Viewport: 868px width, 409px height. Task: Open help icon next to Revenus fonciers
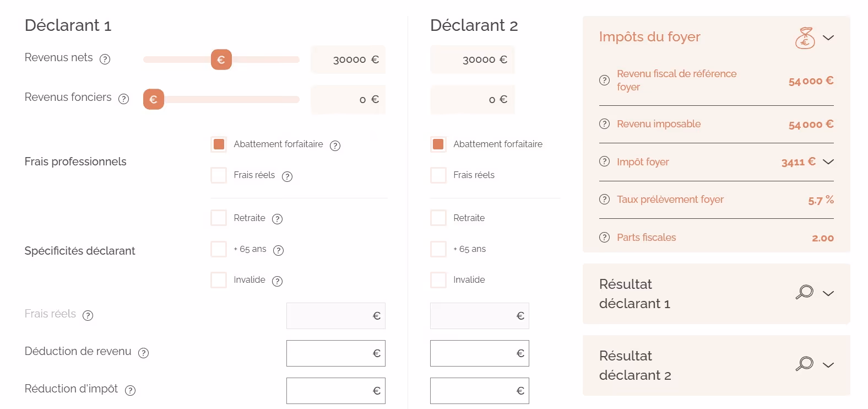point(123,99)
